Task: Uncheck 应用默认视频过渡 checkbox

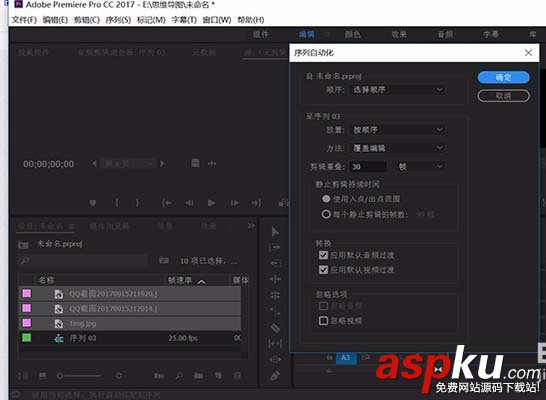Action: tap(323, 270)
